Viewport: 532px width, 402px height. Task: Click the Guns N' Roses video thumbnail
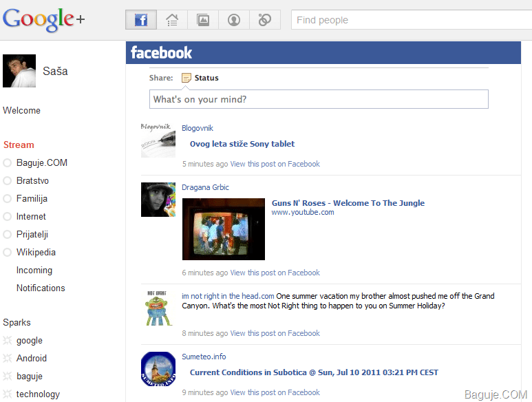coord(224,229)
